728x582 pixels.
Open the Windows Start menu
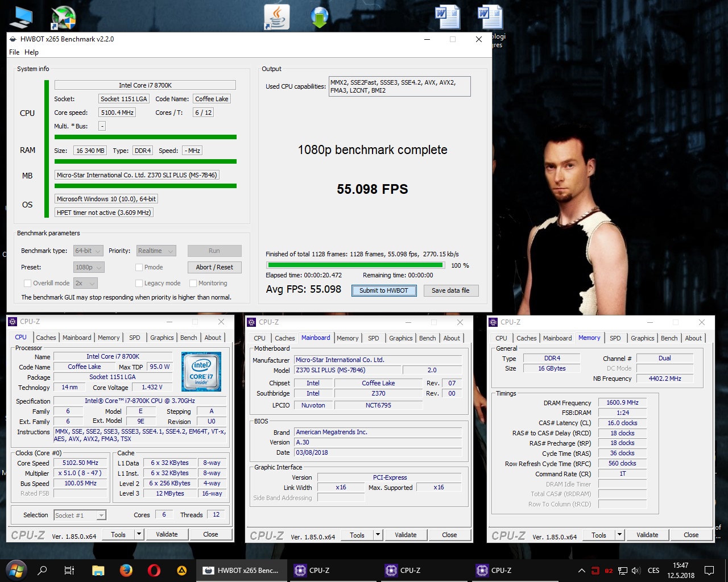15,570
